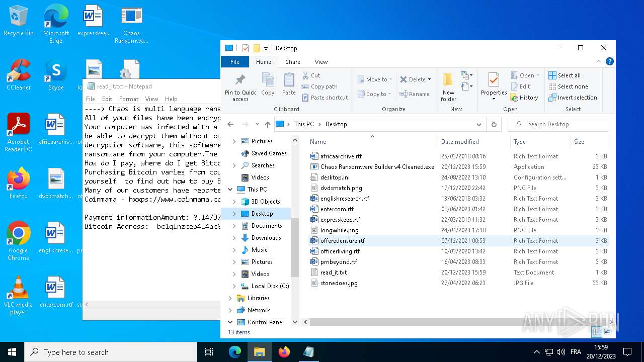Screen dimensions: 644x362
Task: Open Acrobat Reader DC desktop shortcut
Action: pos(19,133)
